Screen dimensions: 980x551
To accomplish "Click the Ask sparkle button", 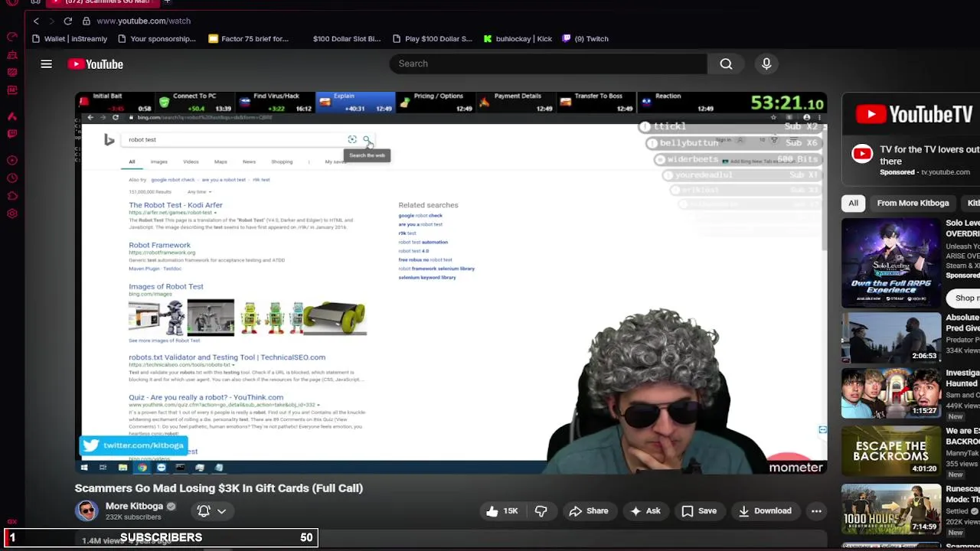I will coord(645,511).
